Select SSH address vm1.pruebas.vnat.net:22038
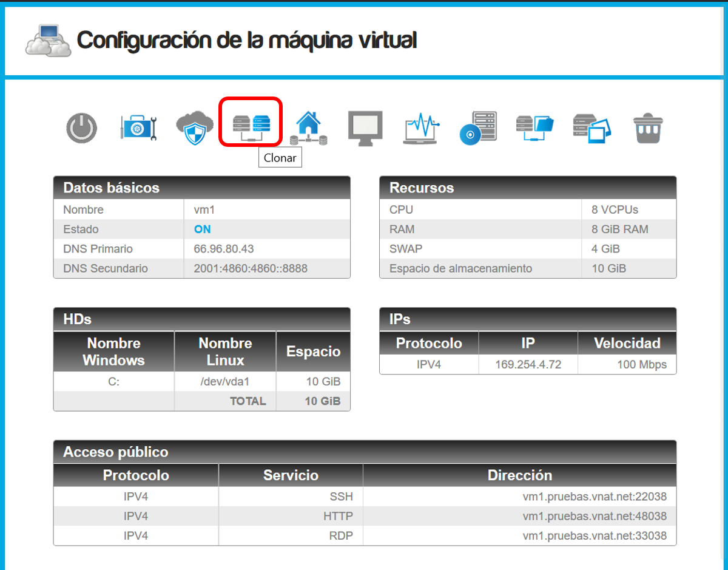 pyautogui.click(x=595, y=497)
